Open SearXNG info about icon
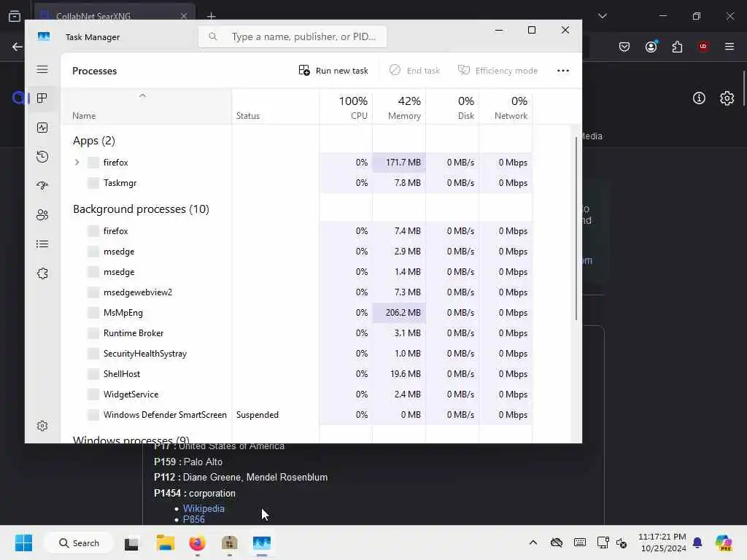This screenshot has height=560, width=747. click(699, 98)
